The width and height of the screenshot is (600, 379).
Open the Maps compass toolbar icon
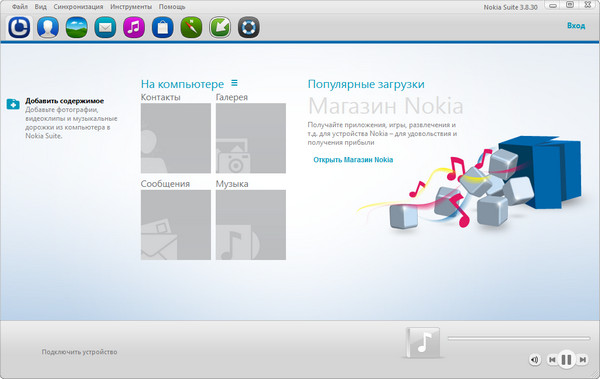[x=191, y=28]
